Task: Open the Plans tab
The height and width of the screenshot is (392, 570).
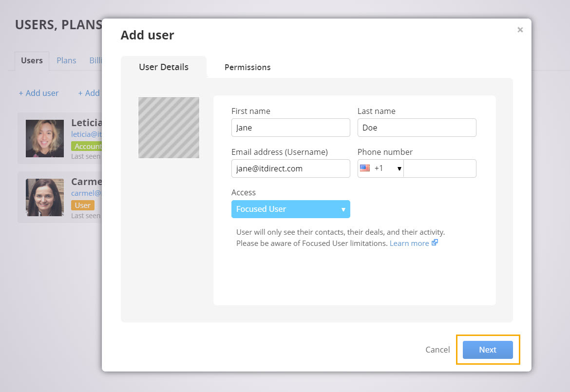Action: [66, 60]
